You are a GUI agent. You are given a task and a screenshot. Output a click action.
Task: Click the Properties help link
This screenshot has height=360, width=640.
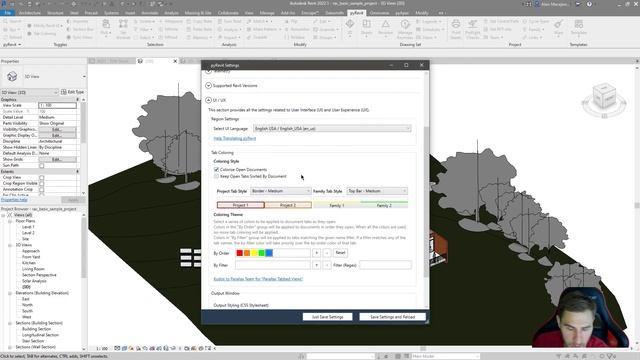click(x=14, y=200)
